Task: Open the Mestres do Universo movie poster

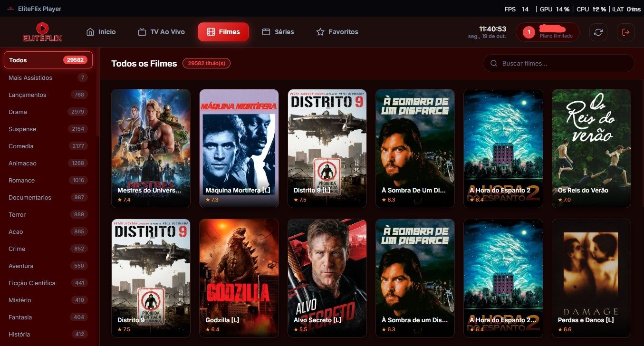Action: pos(151,148)
